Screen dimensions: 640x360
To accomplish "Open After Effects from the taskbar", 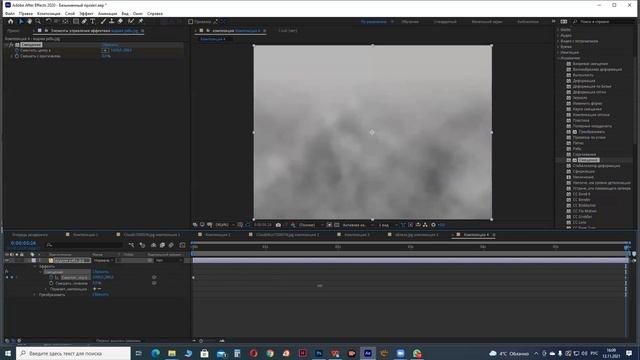I will tap(368, 353).
